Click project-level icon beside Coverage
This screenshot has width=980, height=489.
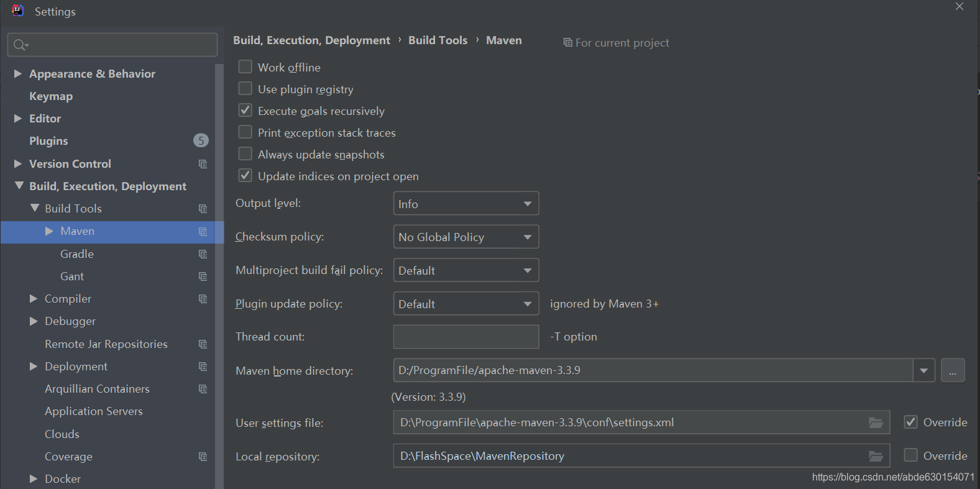[x=203, y=457]
